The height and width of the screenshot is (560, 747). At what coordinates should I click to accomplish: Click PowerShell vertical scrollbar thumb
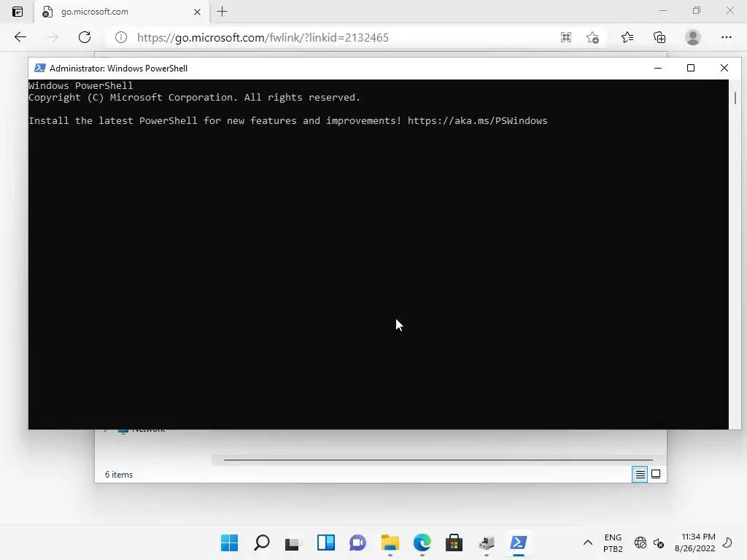(x=735, y=98)
